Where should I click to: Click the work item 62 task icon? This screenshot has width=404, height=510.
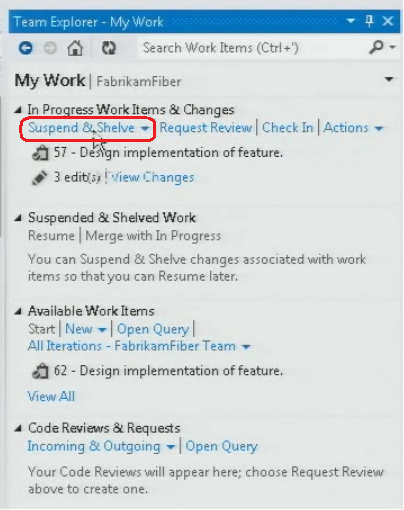[40, 371]
